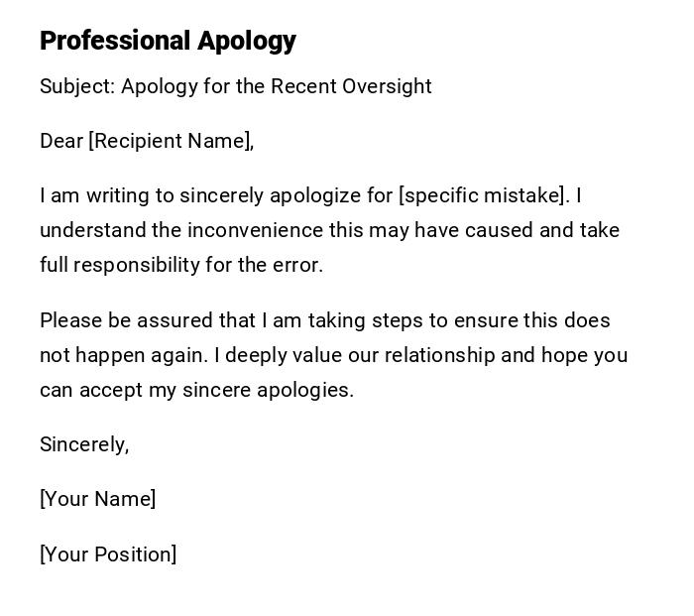Click the word "Apology" in the subject line

click(x=159, y=86)
